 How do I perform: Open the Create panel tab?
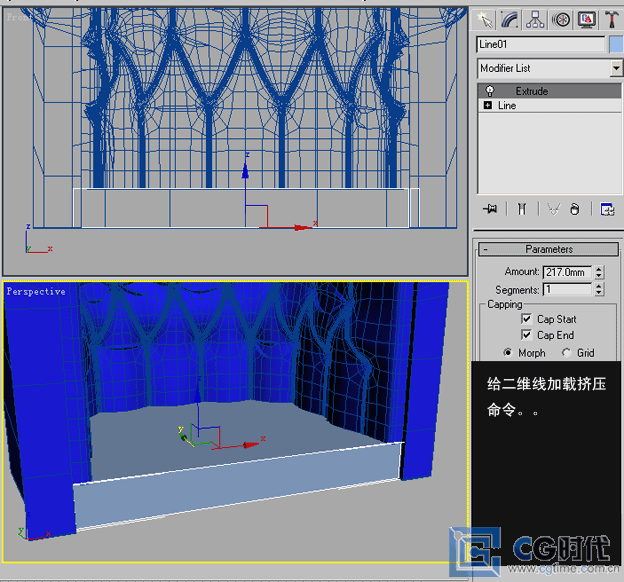485,20
